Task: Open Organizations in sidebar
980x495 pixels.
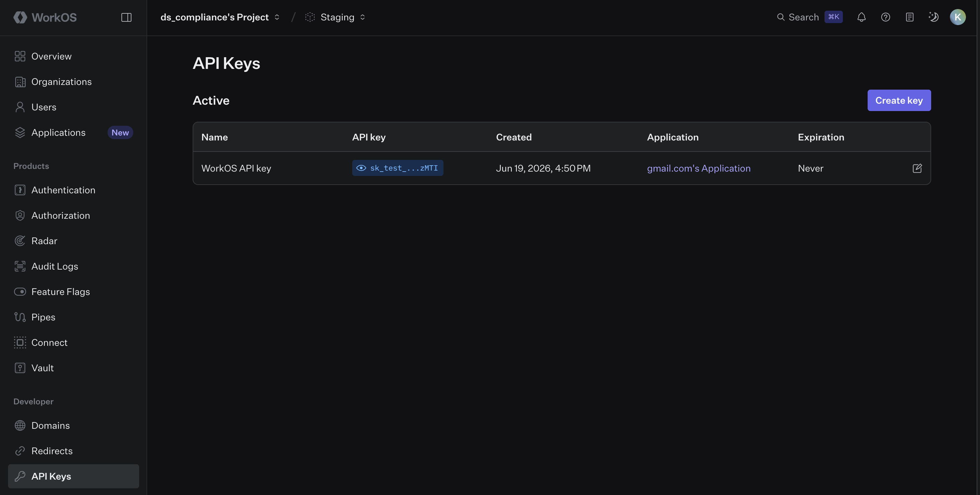Action: [74, 82]
